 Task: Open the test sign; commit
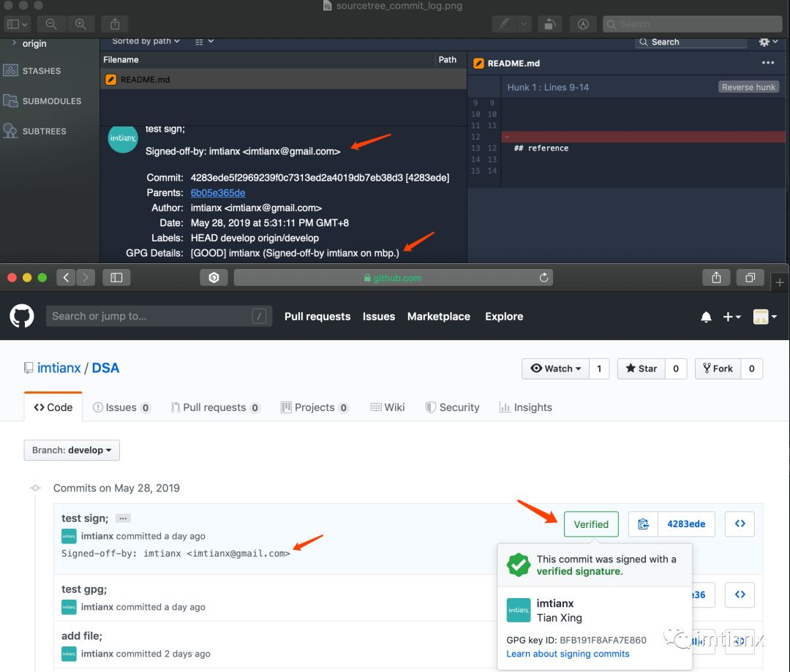(85, 518)
